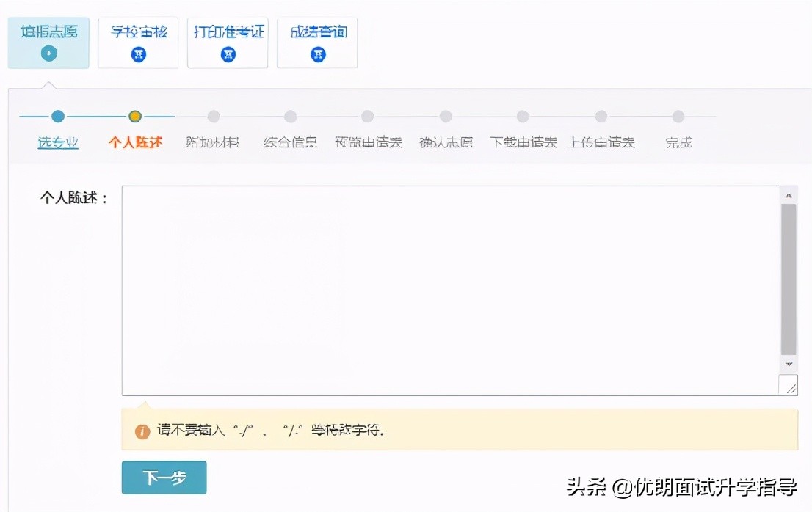Click the blue icon under 打印准考证
This screenshot has height=512, width=812.
(228, 54)
